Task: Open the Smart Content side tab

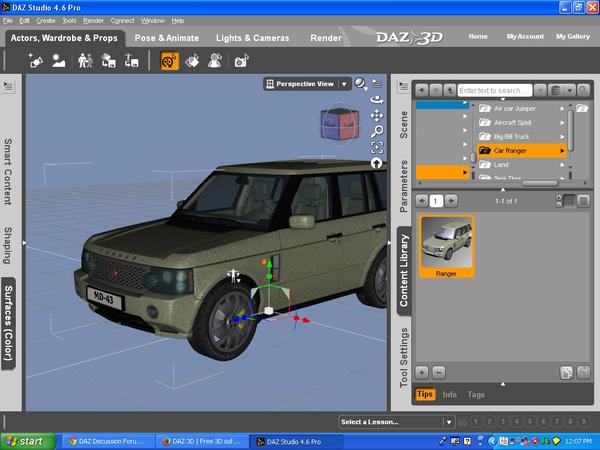Action: 8,171
